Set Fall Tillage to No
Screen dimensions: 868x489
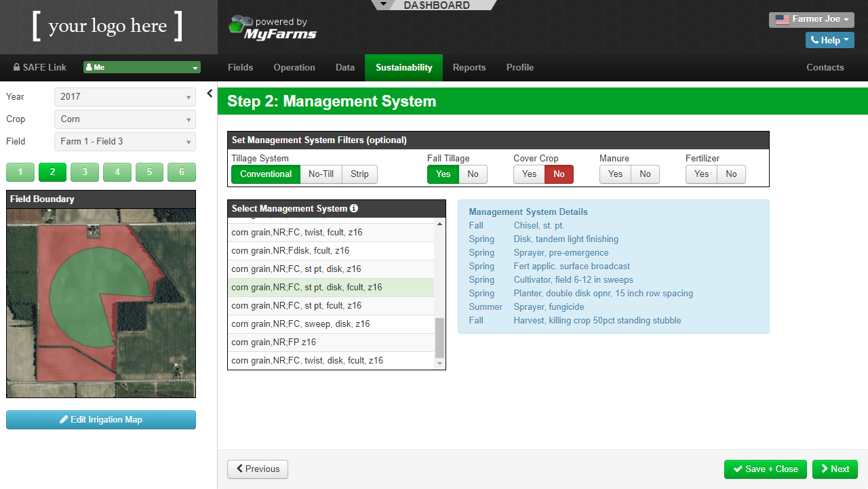(473, 174)
